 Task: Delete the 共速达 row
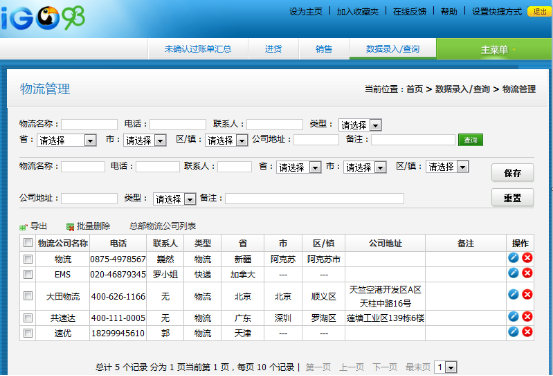coord(527,317)
